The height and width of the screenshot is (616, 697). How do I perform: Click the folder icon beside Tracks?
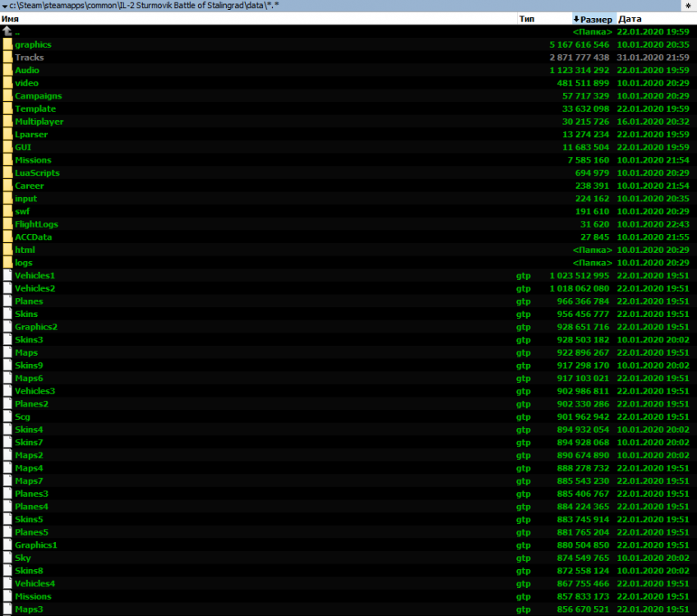coord(7,57)
